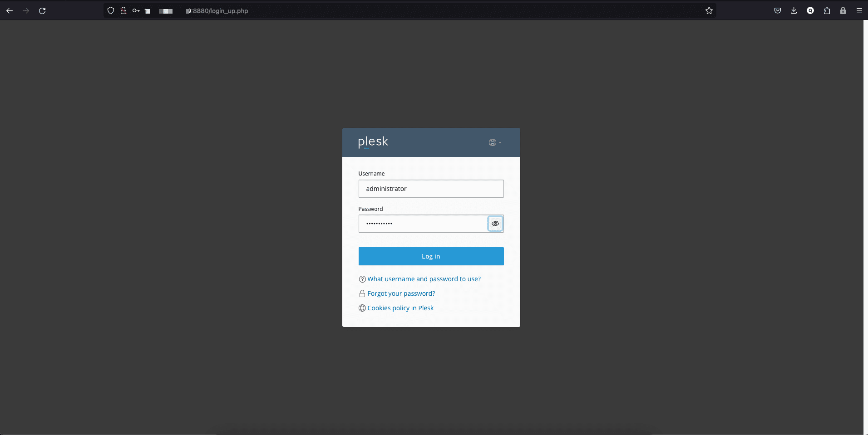Open the interface language globe dropdown
This screenshot has height=435, width=868.
[494, 142]
